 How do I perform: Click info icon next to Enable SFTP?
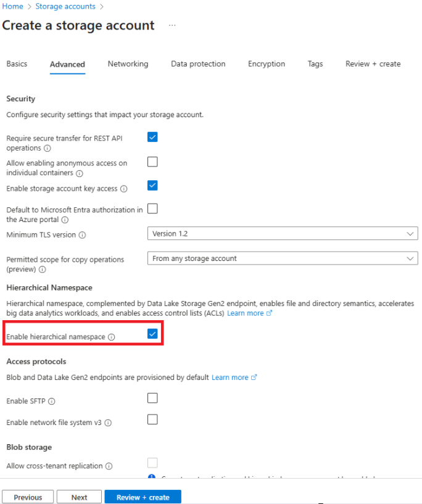[52, 402]
